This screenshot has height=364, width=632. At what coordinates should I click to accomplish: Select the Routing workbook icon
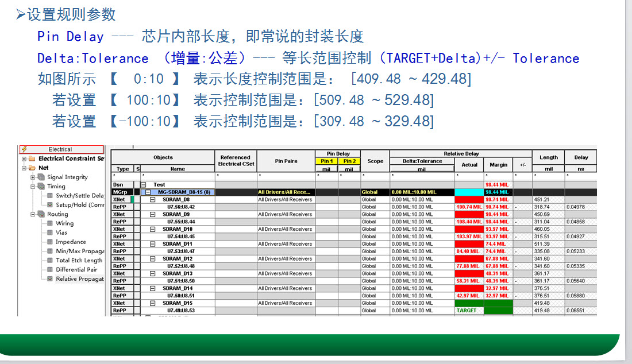coord(41,214)
